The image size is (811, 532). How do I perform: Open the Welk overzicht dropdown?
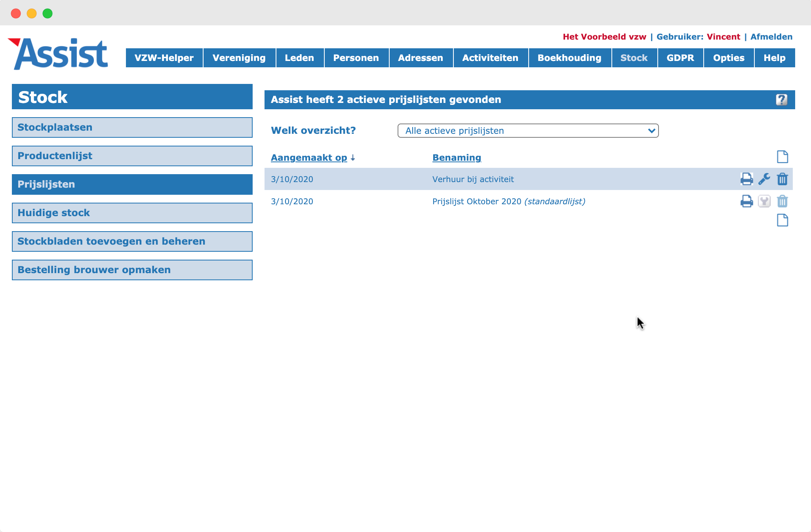click(x=528, y=131)
